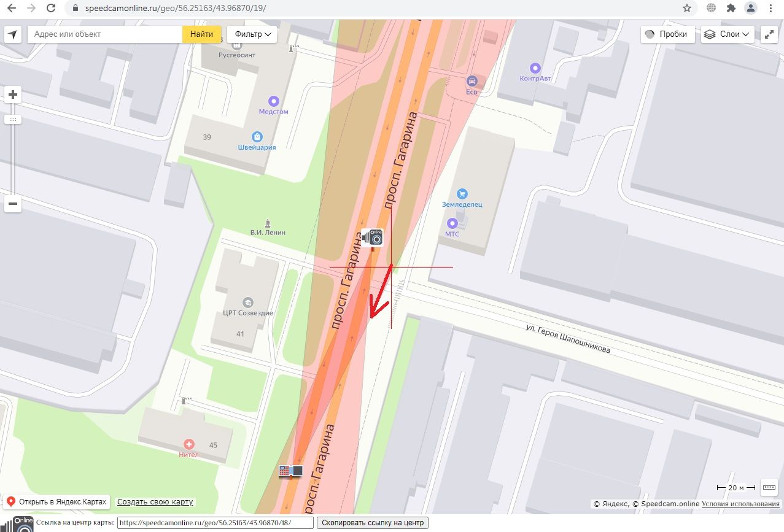The height and width of the screenshot is (532, 784).
Task: Open fullscreen map mode icon
Action: (x=769, y=34)
